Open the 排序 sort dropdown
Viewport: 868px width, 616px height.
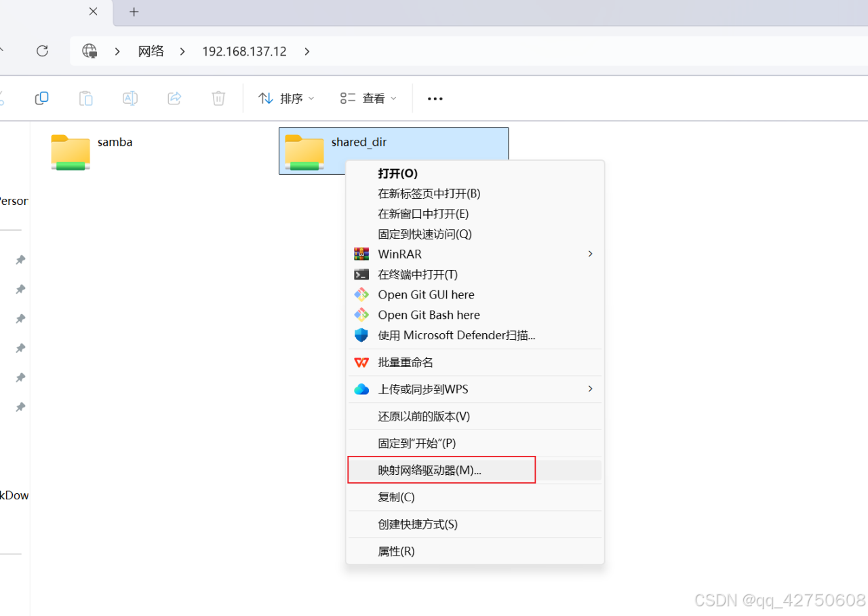285,98
